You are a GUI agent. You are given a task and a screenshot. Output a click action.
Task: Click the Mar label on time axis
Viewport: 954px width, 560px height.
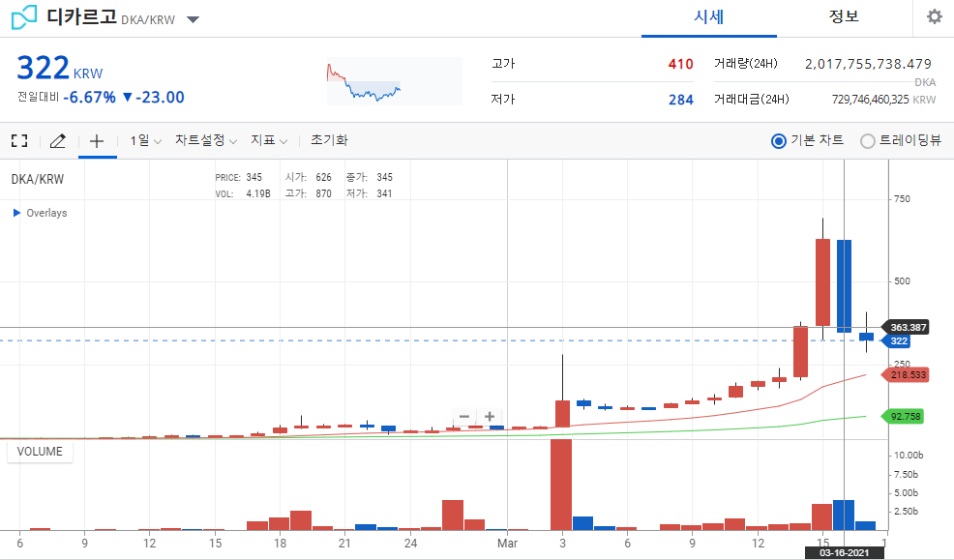pos(507,543)
